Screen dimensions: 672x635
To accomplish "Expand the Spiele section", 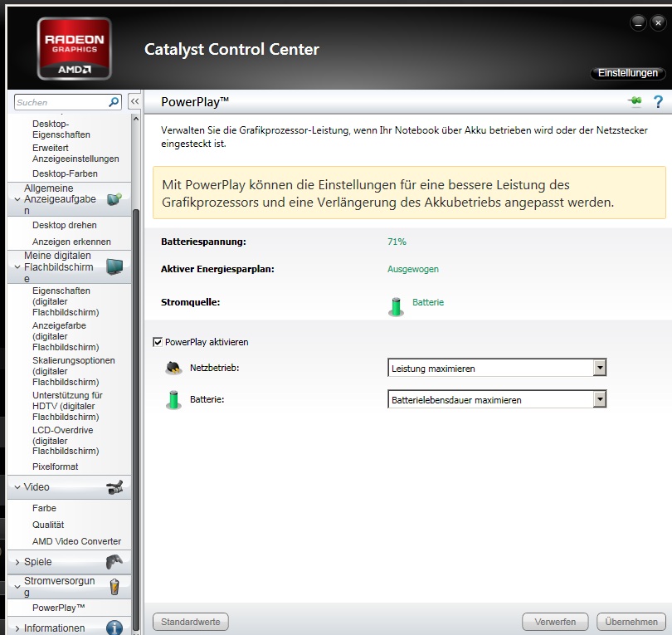I will click(x=17, y=562).
